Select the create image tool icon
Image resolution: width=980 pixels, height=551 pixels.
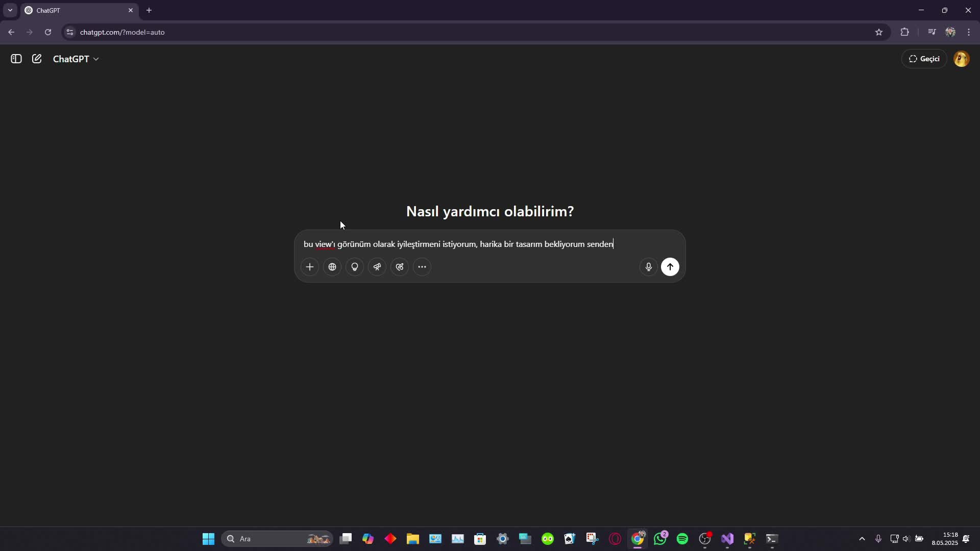click(x=400, y=267)
